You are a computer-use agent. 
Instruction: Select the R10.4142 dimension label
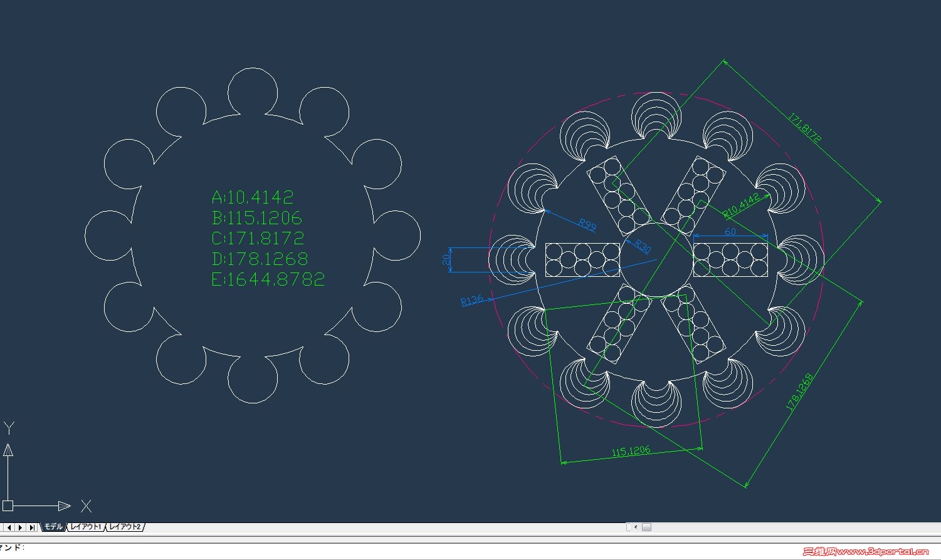click(742, 206)
